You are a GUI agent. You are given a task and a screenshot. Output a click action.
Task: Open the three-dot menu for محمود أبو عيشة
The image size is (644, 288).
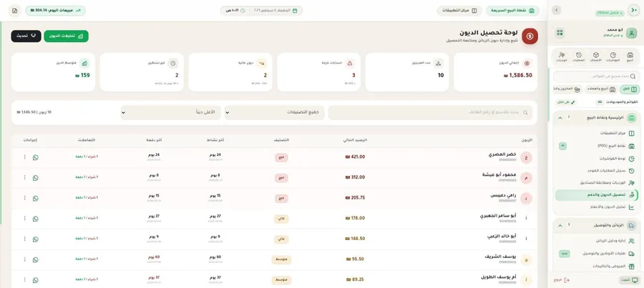click(24, 178)
